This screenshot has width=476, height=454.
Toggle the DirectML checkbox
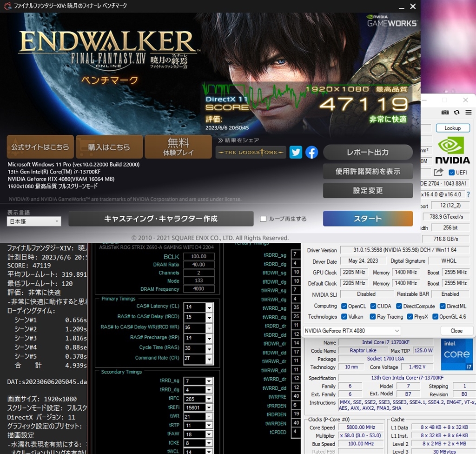[x=443, y=306]
